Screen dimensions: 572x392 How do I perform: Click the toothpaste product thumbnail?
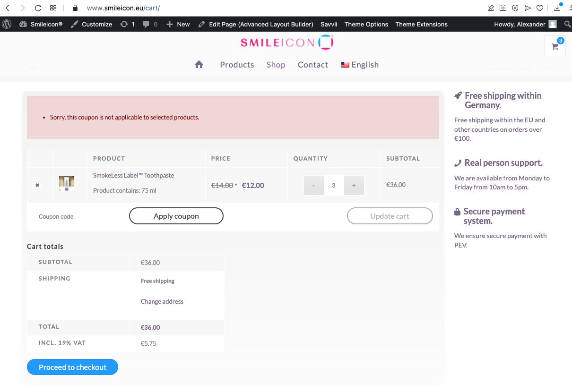click(x=67, y=184)
